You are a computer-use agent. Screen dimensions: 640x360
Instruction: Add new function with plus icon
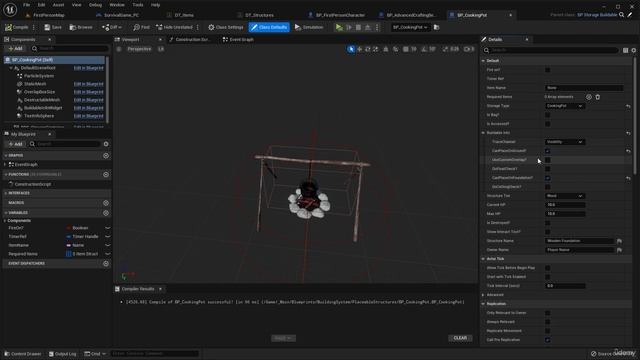point(106,175)
